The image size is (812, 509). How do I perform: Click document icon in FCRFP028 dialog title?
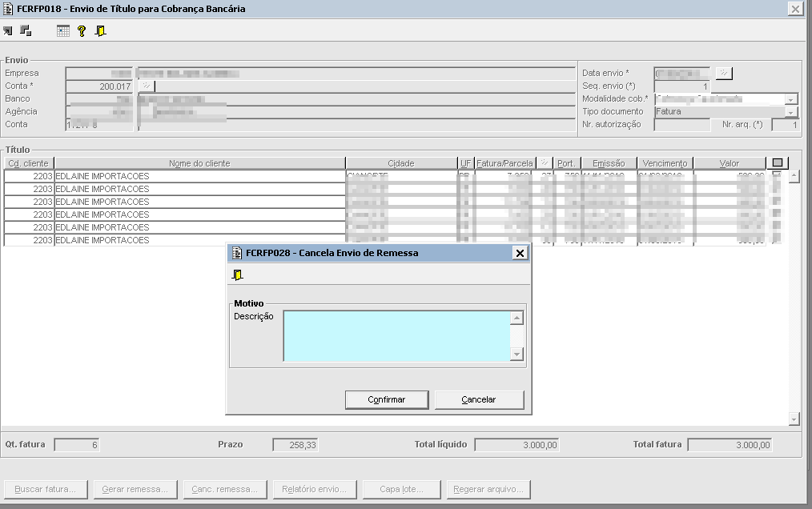237,253
